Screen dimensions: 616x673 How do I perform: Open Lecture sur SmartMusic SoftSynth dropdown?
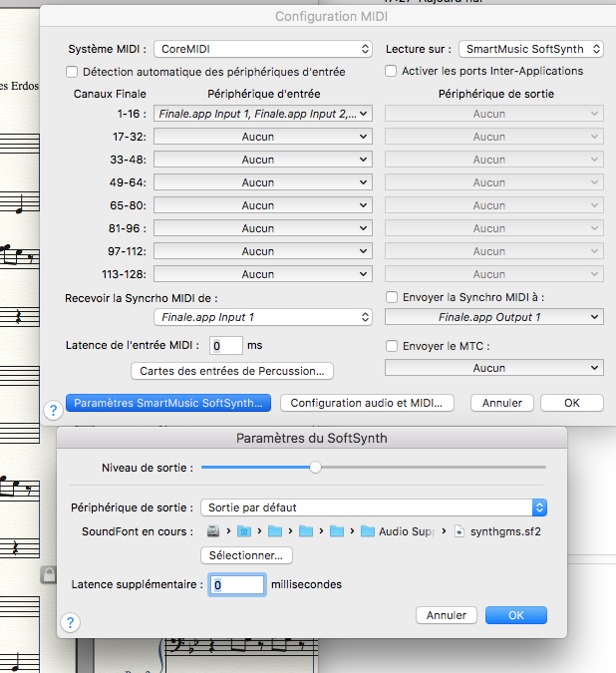click(531, 49)
